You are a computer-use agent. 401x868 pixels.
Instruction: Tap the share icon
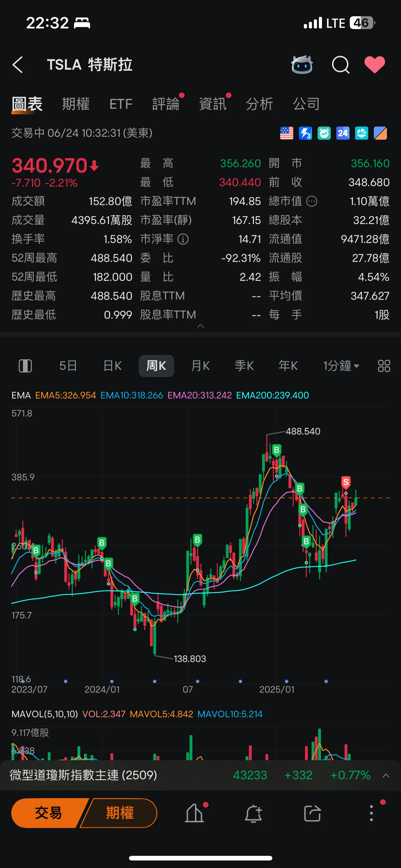(x=312, y=814)
